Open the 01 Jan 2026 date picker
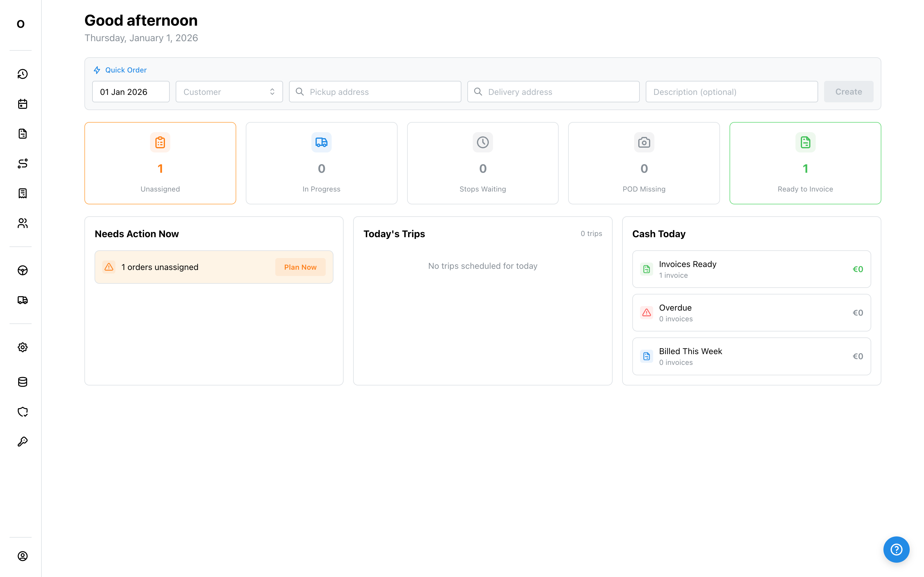 click(130, 92)
